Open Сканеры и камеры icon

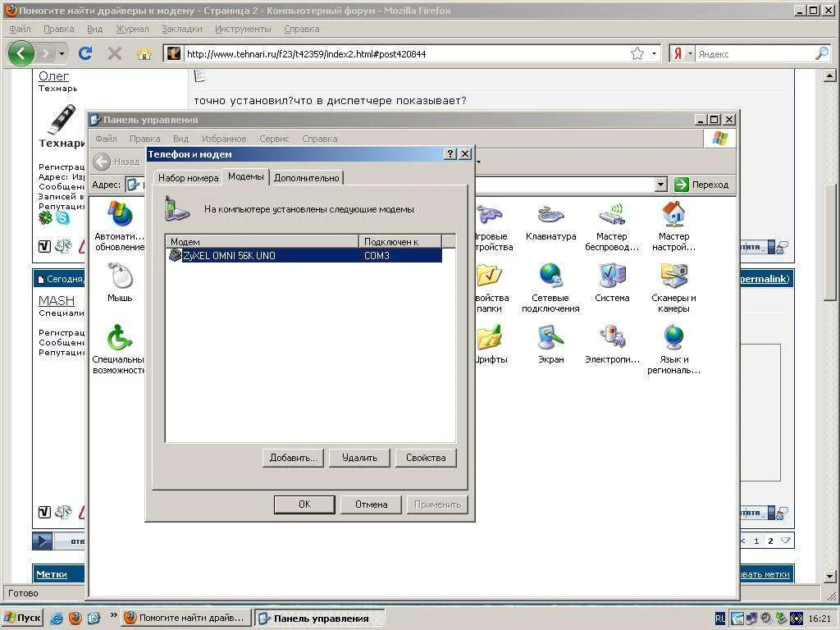point(673,281)
